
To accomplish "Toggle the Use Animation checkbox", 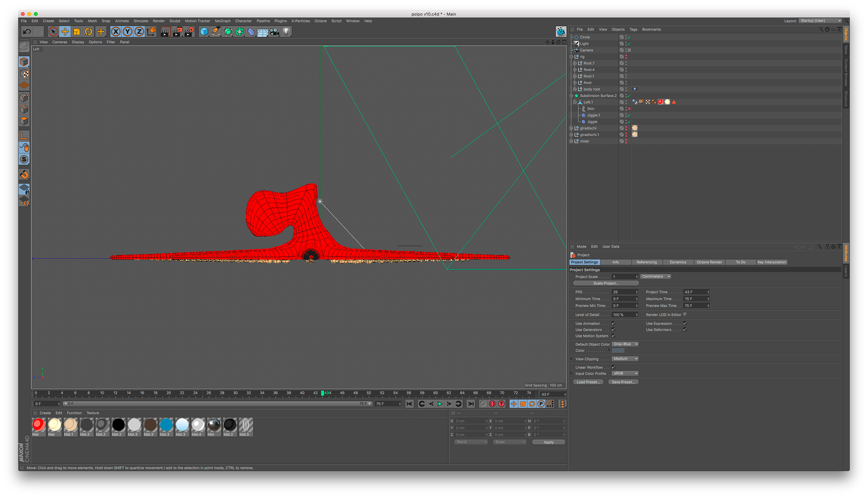I will [613, 324].
